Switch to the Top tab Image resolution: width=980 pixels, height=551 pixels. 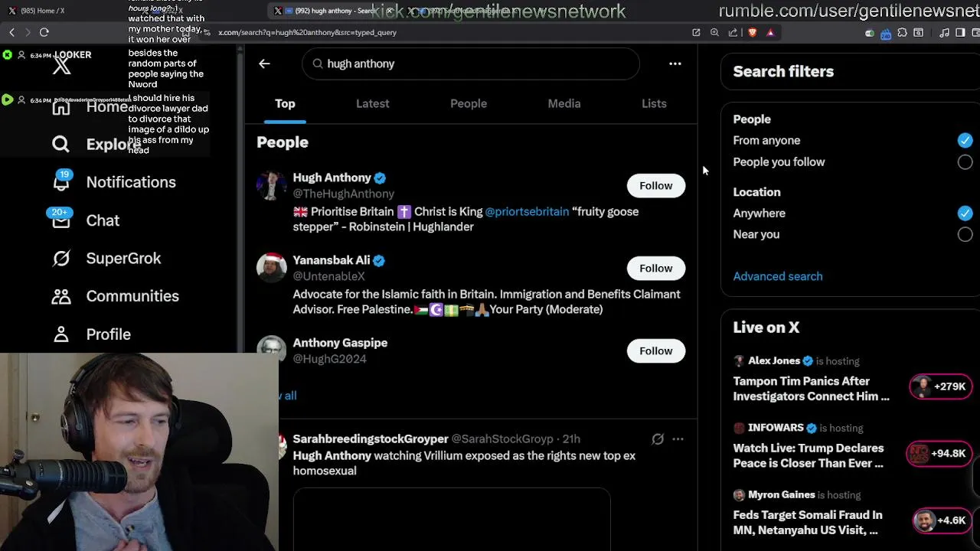click(285, 103)
